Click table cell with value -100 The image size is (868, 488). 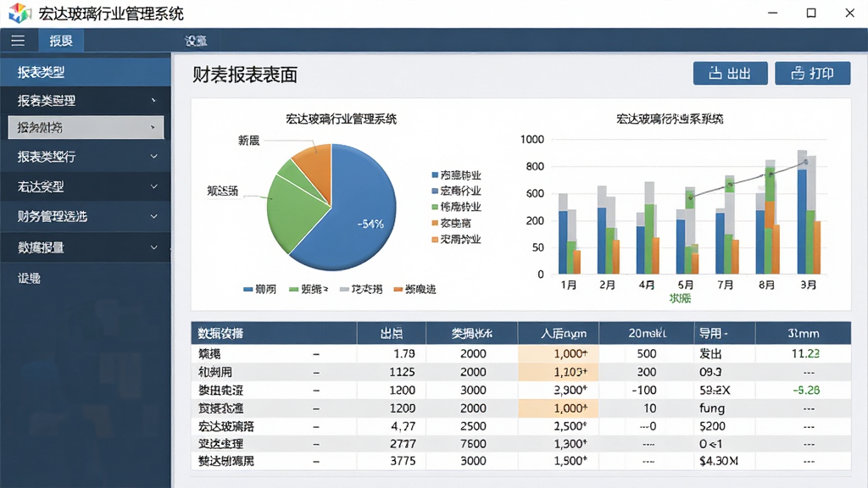coord(644,390)
